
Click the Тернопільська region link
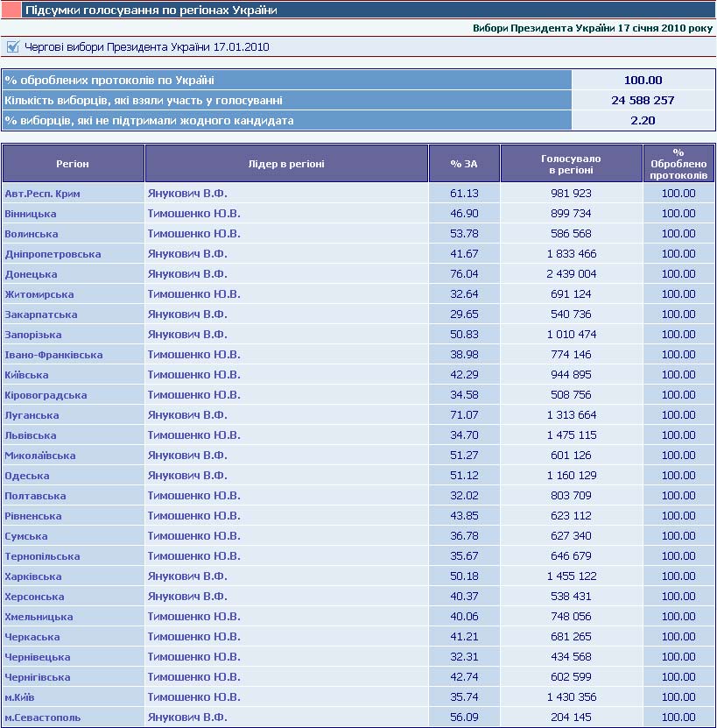42,556
